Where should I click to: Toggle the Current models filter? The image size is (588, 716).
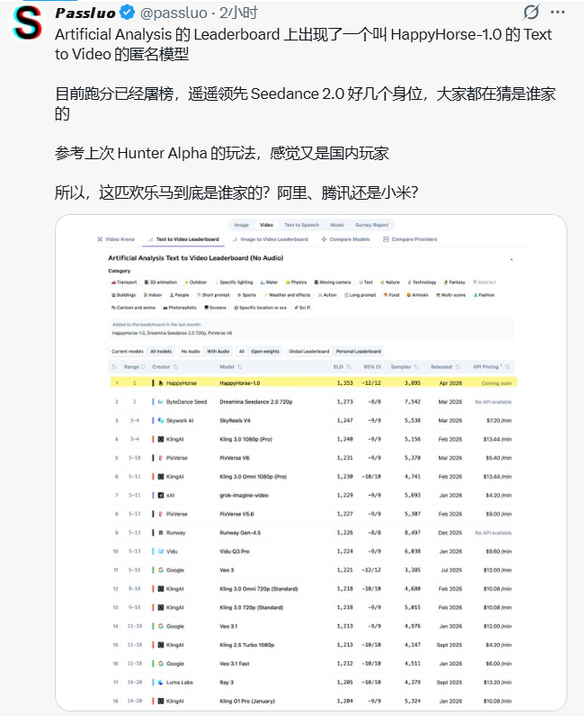pyautogui.click(x=127, y=351)
